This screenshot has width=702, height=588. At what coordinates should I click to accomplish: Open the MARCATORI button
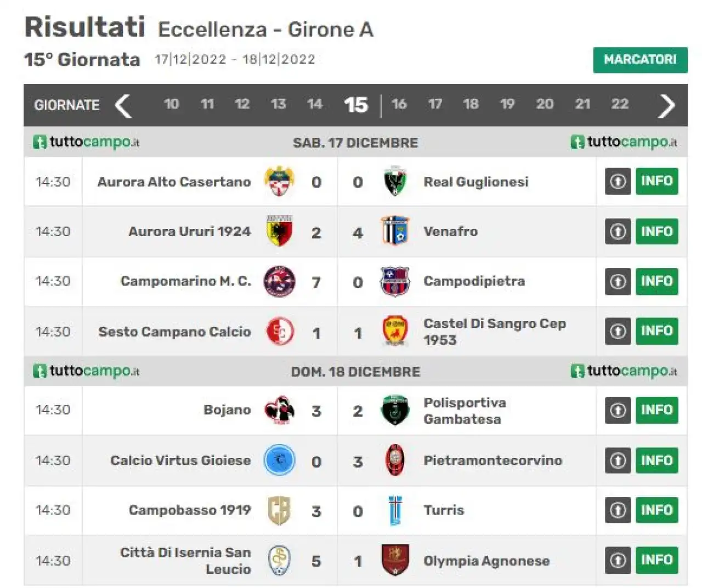pyautogui.click(x=640, y=60)
